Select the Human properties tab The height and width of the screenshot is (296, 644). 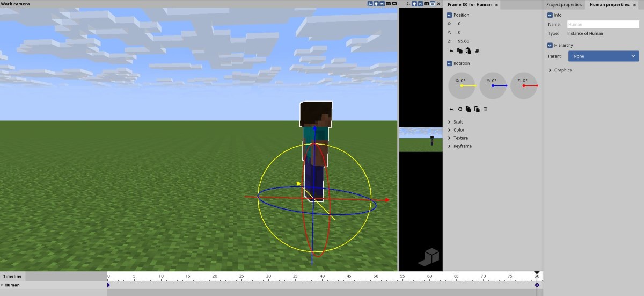point(610,4)
